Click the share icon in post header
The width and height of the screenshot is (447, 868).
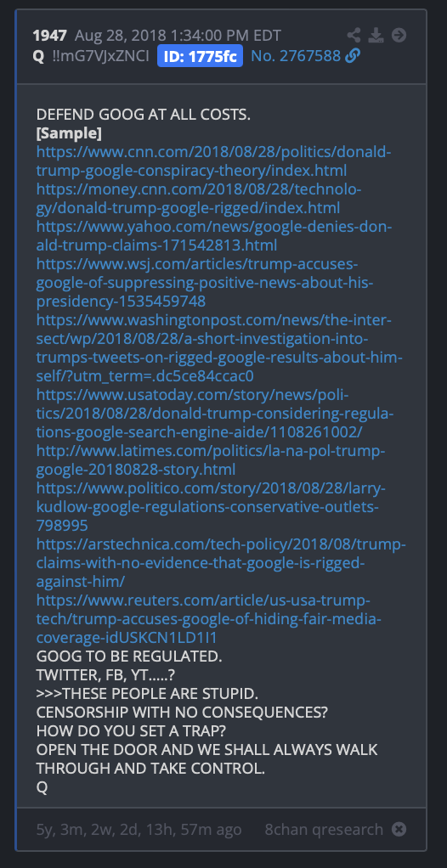coord(354,36)
